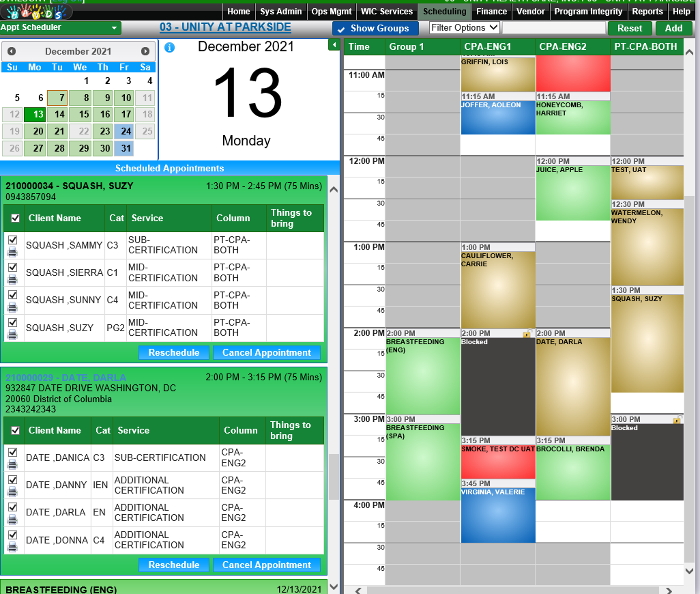Click lock icon on 2:00 PM Blocked slot
This screenshot has width=700, height=594.
pos(527,334)
